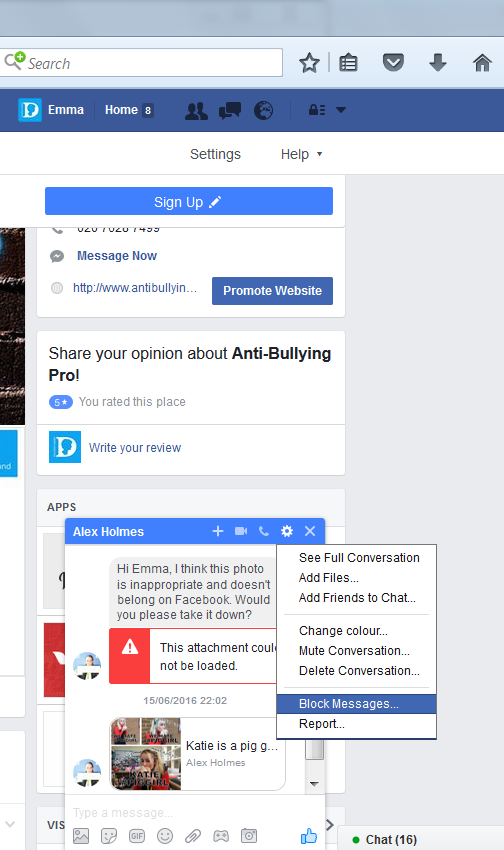The width and height of the screenshot is (504, 850).
Task: Click Write your review link
Action: (x=135, y=448)
